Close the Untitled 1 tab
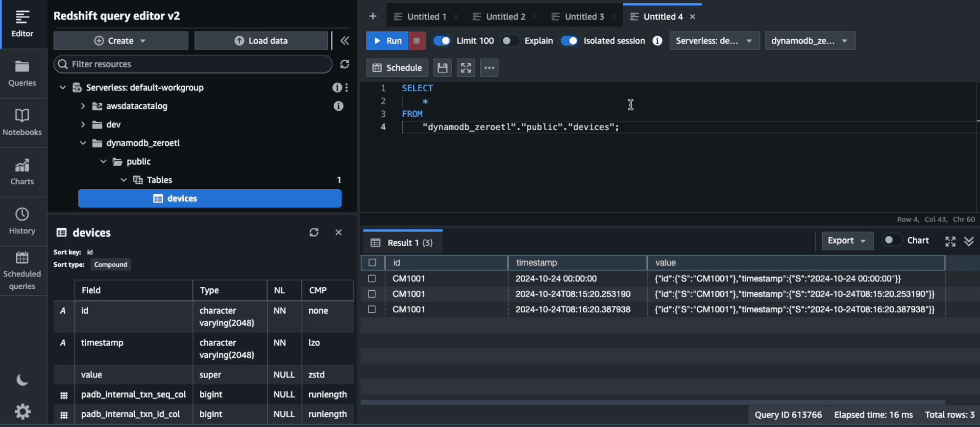The image size is (980, 427). pyautogui.click(x=456, y=17)
